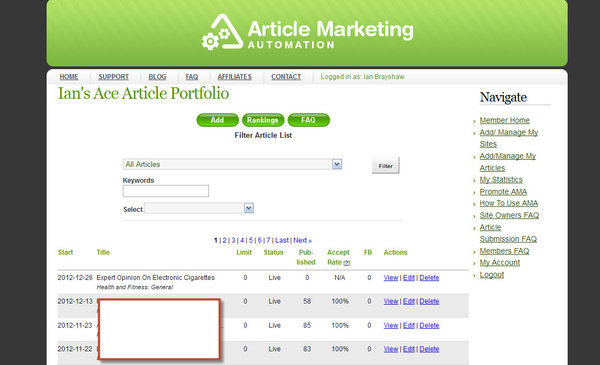Open Add/ Manage My Sites link
The width and height of the screenshot is (600, 365).
pyautogui.click(x=509, y=138)
